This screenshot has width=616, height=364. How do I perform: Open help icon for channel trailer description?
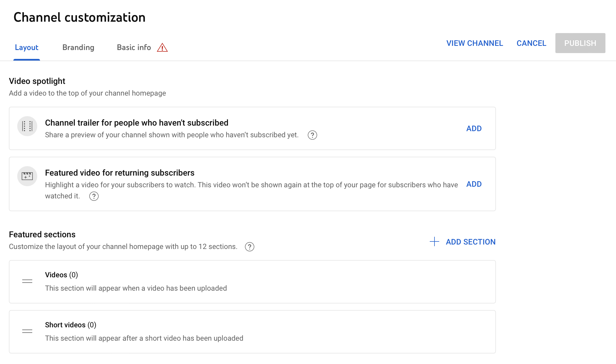(x=312, y=135)
